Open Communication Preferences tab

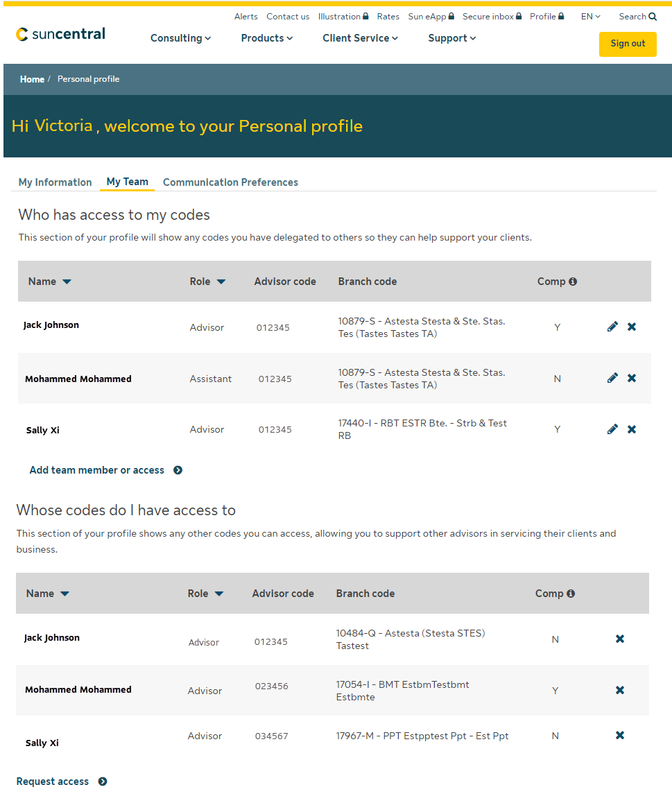point(230,182)
